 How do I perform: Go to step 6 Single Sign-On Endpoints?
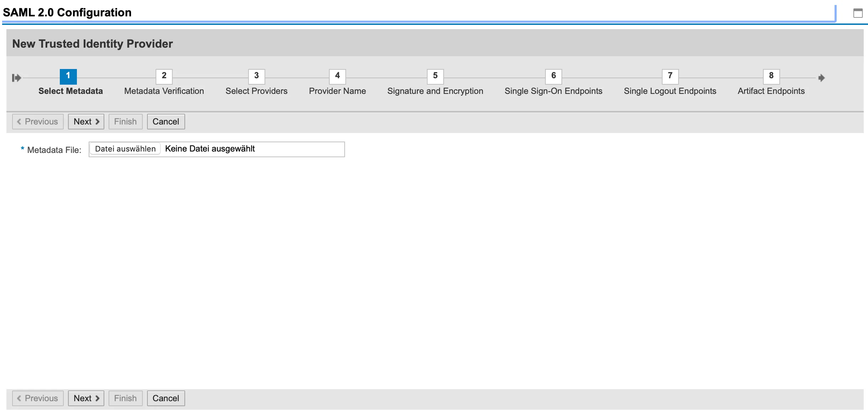click(553, 76)
